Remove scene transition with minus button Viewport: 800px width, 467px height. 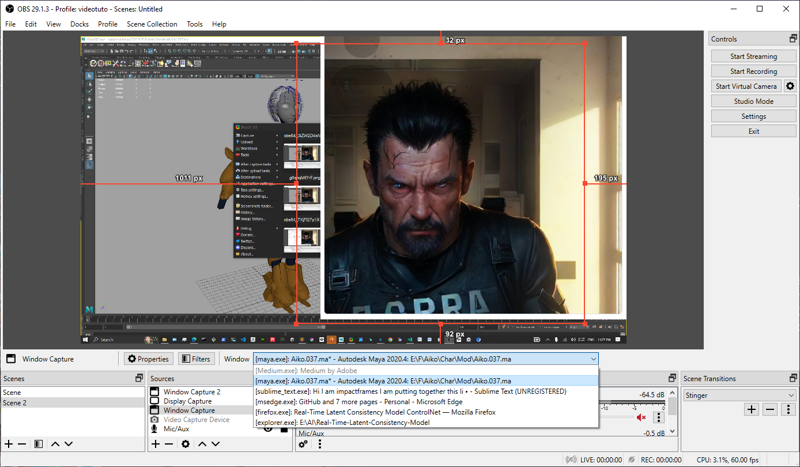[770, 409]
